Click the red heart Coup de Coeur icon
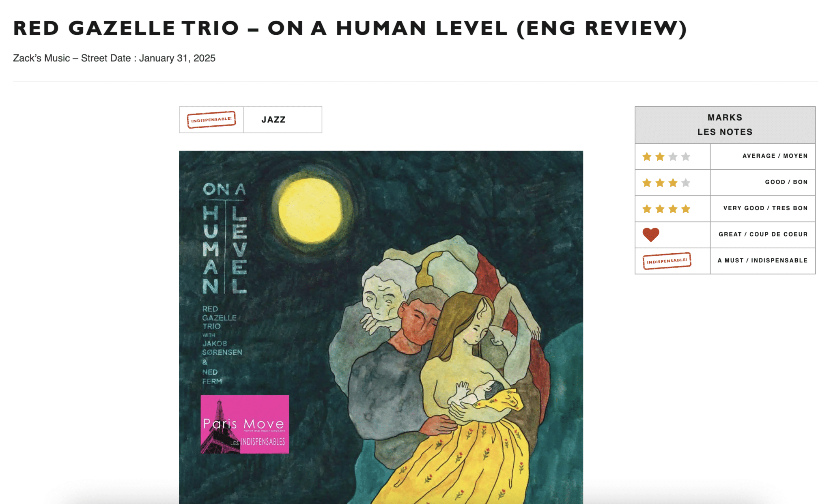This screenshot has width=831, height=504. click(651, 235)
